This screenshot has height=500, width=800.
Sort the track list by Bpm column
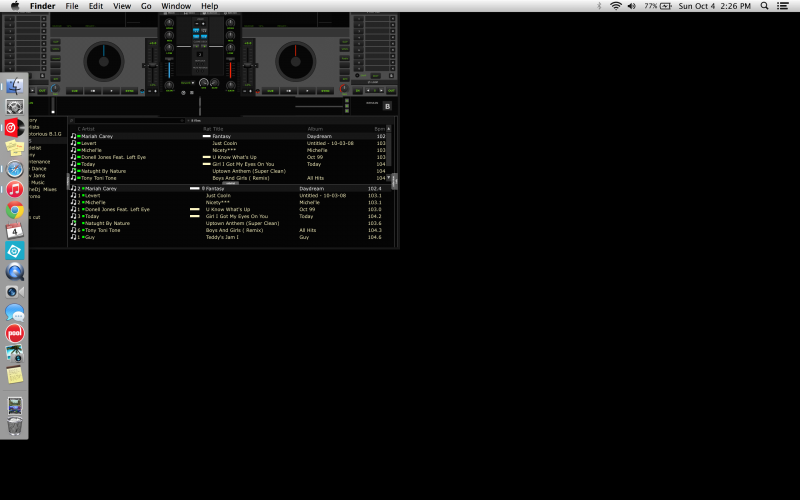pos(379,129)
